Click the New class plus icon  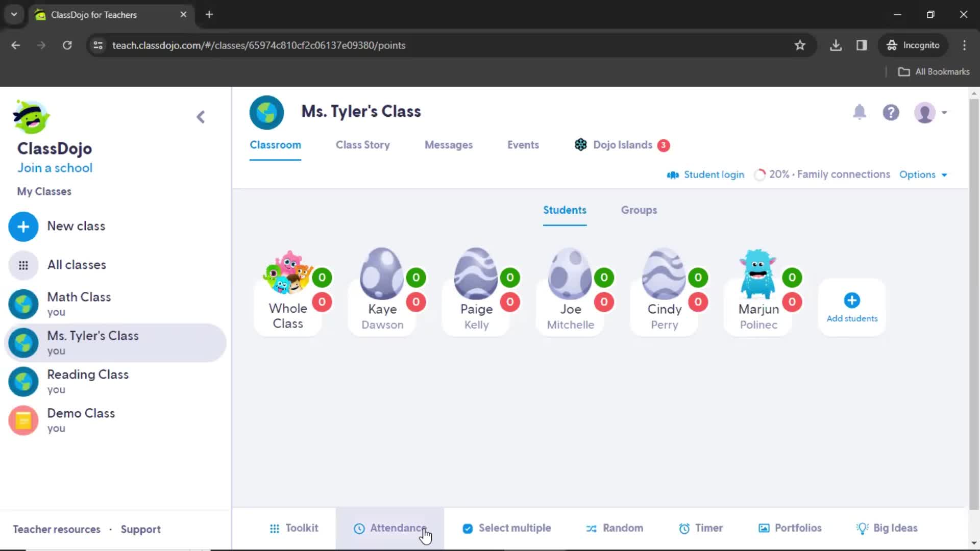click(23, 227)
